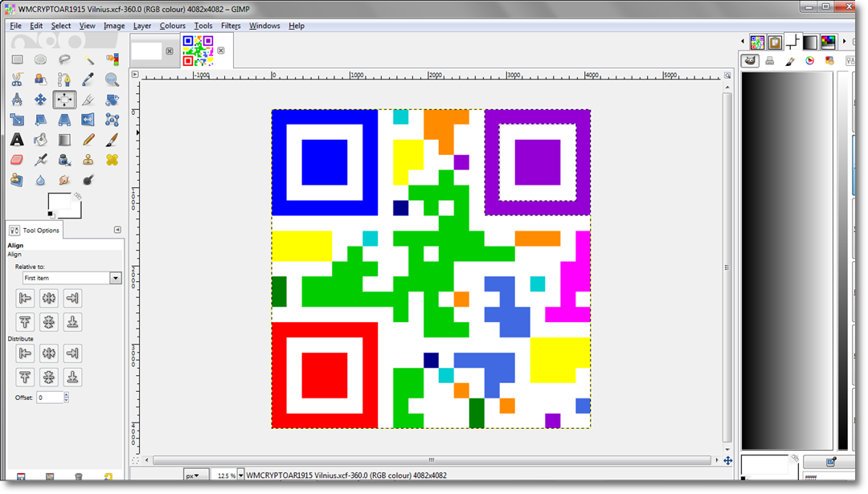The height and width of the screenshot is (494, 868).
Task: Open Tool Options tab configuration menu arrow
Action: pyautogui.click(x=117, y=230)
